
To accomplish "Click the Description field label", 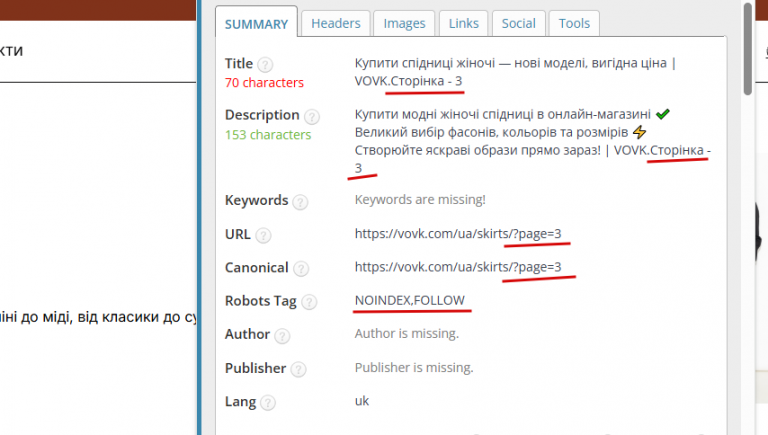I will point(262,115).
